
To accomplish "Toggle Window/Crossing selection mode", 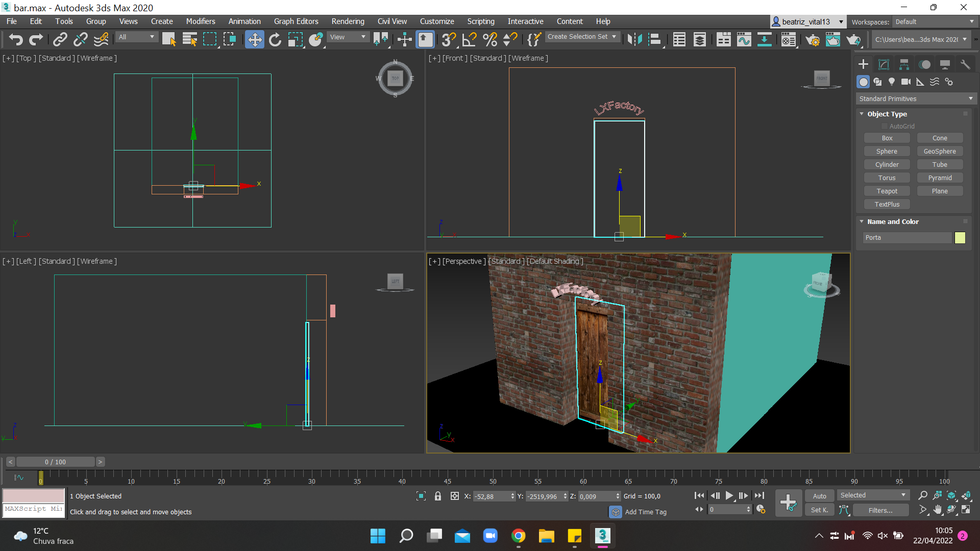I will [x=230, y=39].
